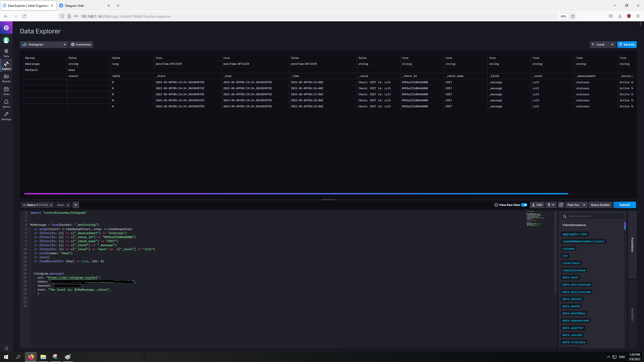Screen dimensions: 644x362
Task: Toggle the View Raw Data switch
Action: point(524,205)
